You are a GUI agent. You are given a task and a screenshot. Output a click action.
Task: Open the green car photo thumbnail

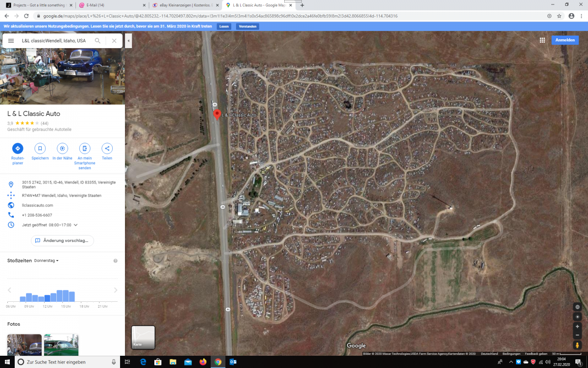(61, 344)
